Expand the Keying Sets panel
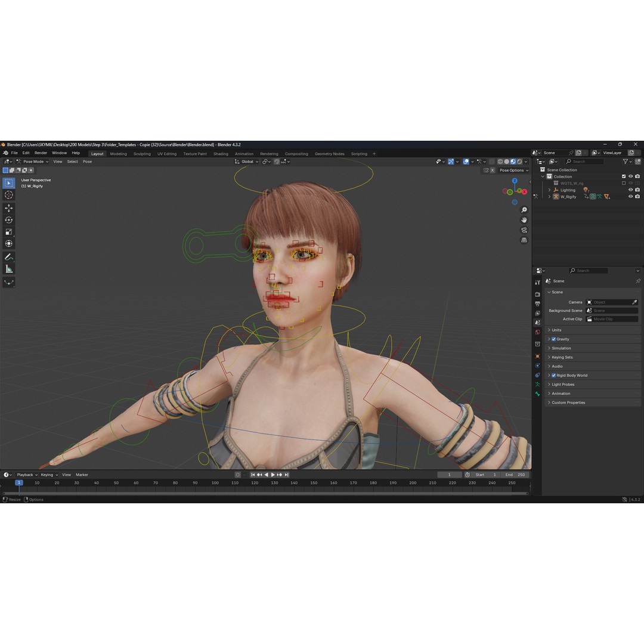The image size is (644, 644). coord(592,357)
